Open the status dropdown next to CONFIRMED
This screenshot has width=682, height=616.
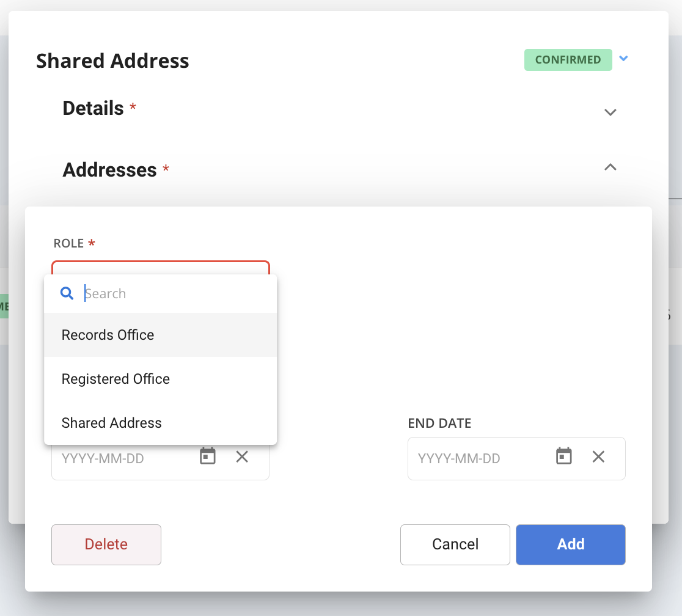[623, 59]
